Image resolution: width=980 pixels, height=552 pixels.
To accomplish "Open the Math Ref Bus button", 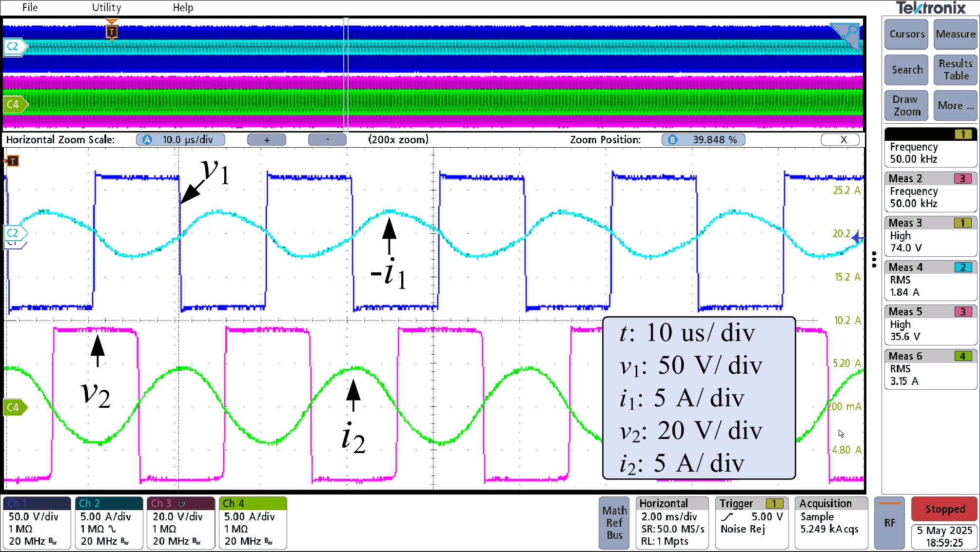I will pos(614,523).
